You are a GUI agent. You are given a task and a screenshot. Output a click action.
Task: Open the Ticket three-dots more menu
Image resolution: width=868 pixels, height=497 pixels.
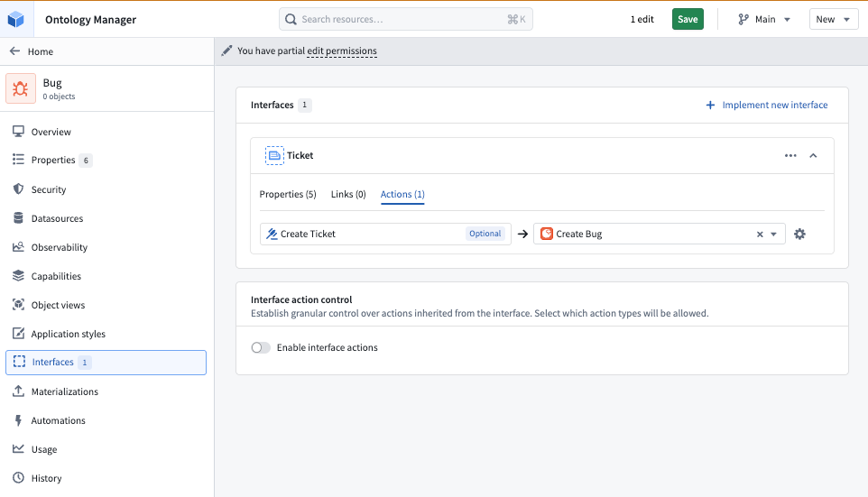[790, 155]
